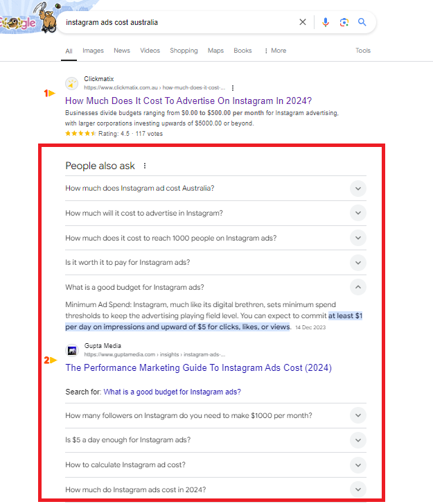Open the More search categories menu
The width and height of the screenshot is (433, 504).
[x=275, y=51]
